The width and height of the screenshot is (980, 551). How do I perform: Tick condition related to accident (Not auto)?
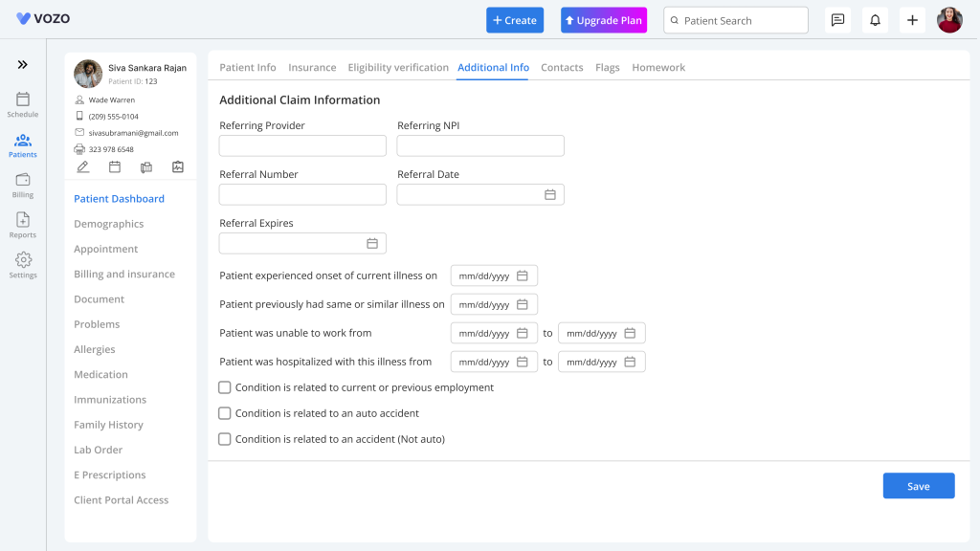(224, 439)
